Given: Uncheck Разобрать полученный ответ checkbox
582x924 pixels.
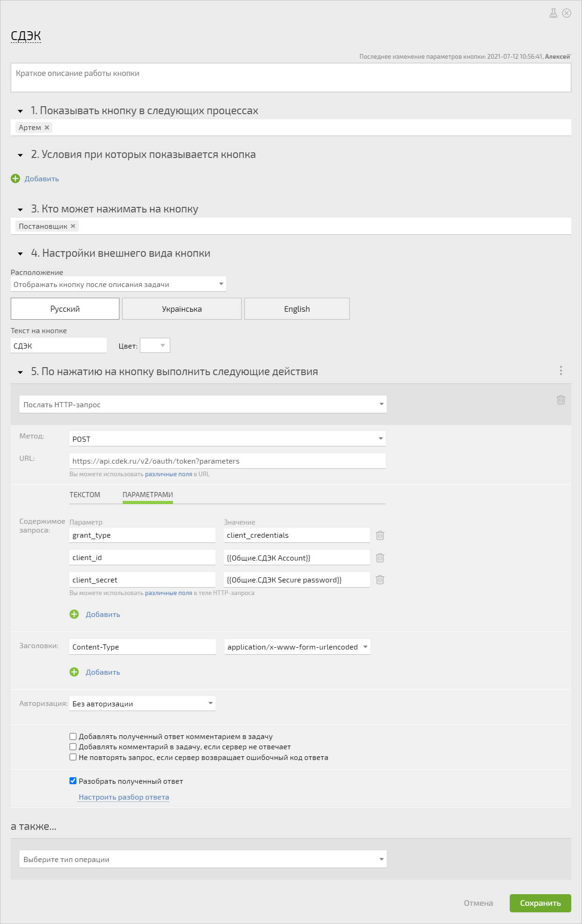Looking at the screenshot, I should tap(73, 781).
